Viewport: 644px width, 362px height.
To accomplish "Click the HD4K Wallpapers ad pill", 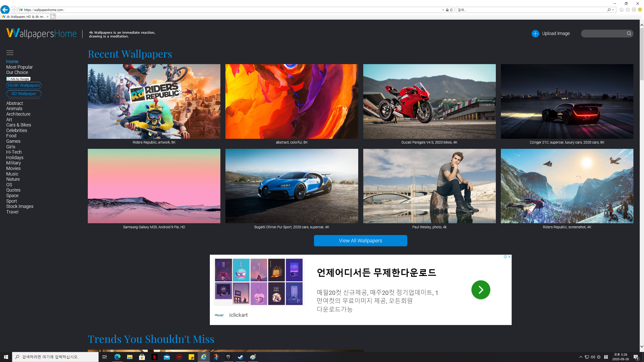I will coord(24,85).
